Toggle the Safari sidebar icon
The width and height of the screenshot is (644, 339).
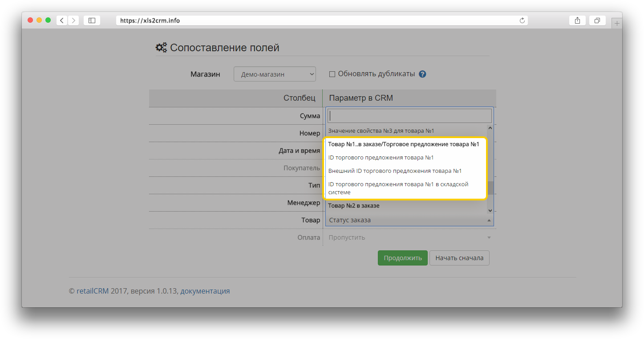tap(92, 20)
